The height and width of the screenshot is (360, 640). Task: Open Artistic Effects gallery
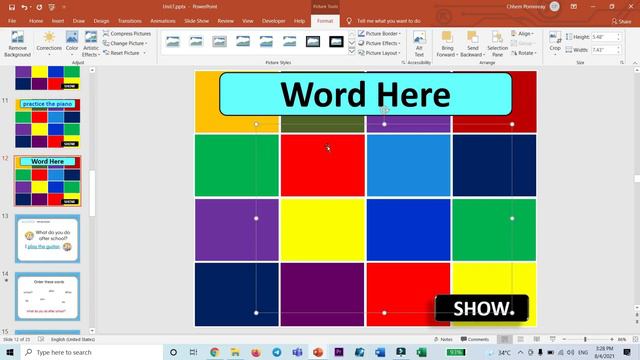tap(91, 44)
